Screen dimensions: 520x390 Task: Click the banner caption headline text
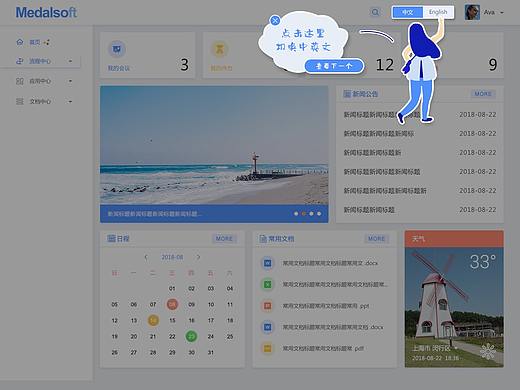tap(154, 214)
